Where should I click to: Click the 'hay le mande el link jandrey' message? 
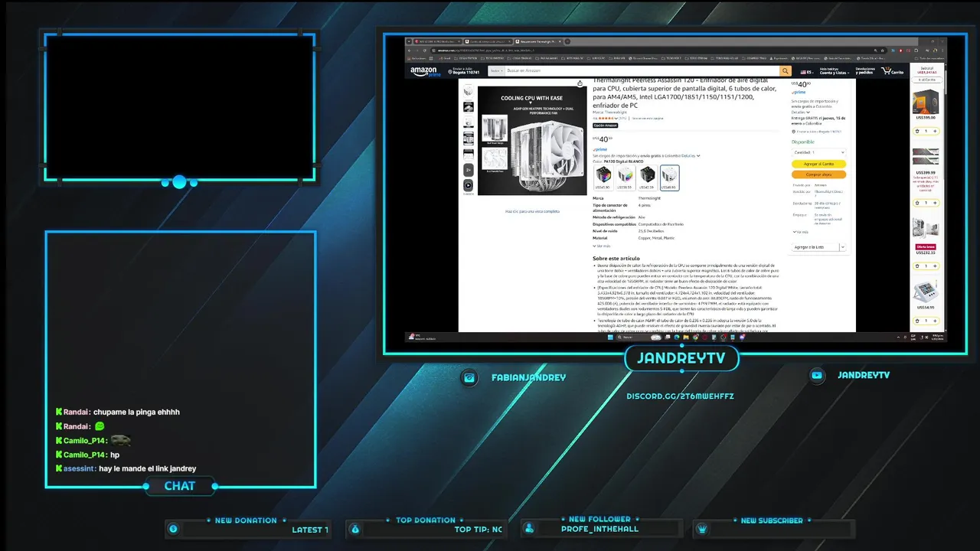147,468
